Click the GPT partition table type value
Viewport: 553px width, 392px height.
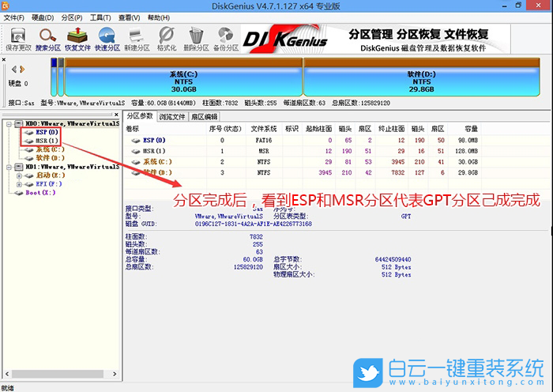[x=406, y=217]
